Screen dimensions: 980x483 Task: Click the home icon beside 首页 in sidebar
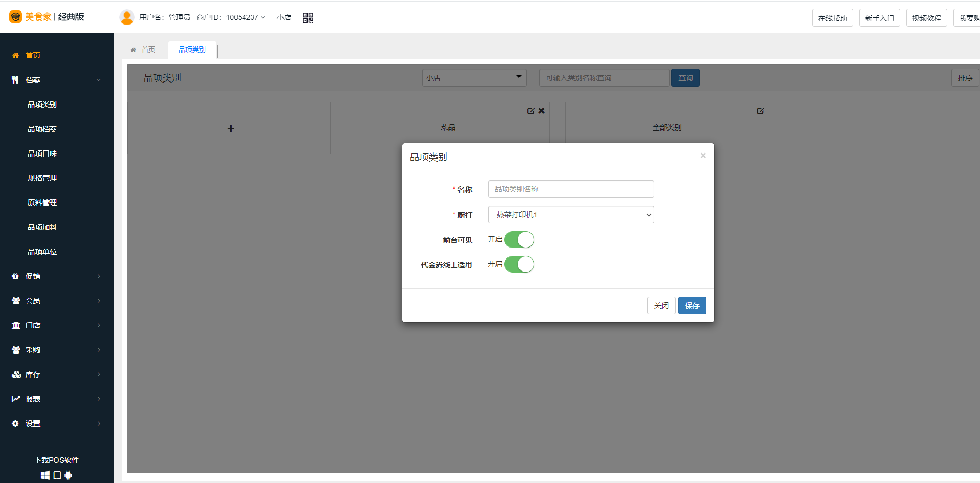coord(16,55)
